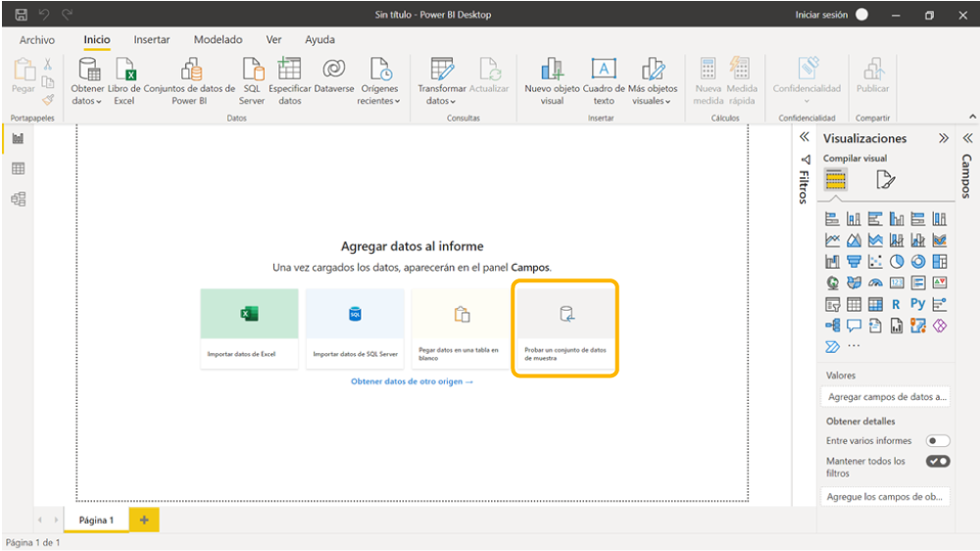Click the Publicar button
Viewport: 980px width, 551px height.
point(872,76)
